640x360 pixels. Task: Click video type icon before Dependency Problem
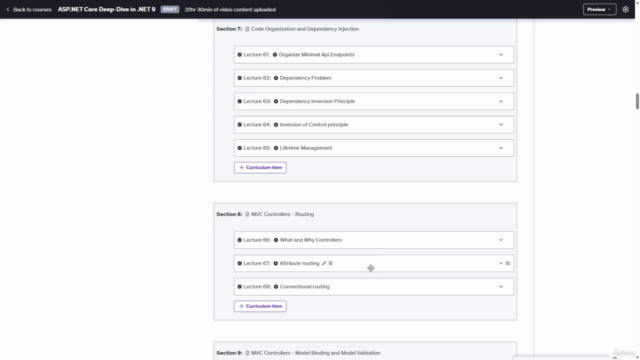(x=276, y=78)
